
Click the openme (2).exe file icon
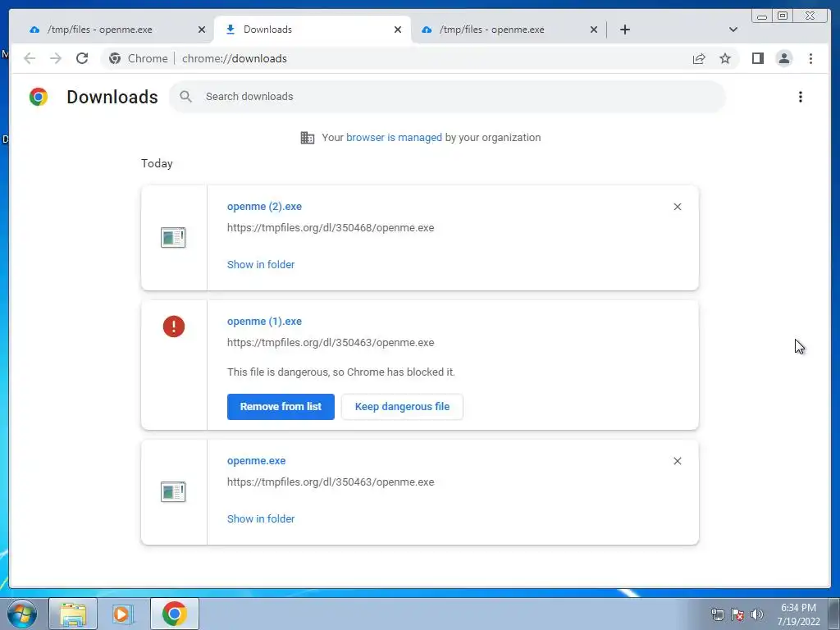point(173,237)
